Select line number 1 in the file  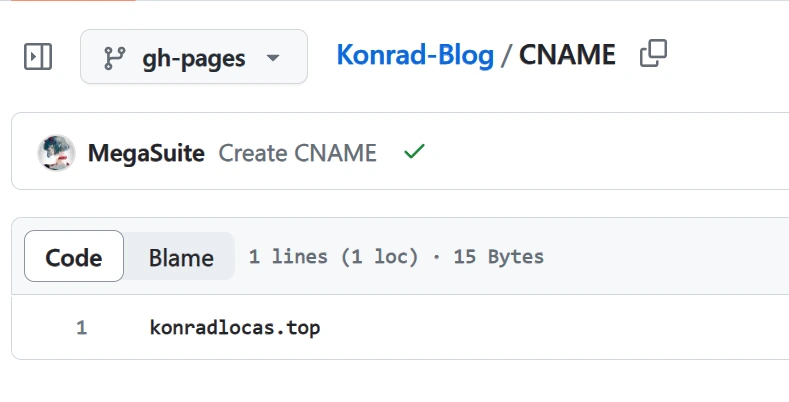point(81,327)
